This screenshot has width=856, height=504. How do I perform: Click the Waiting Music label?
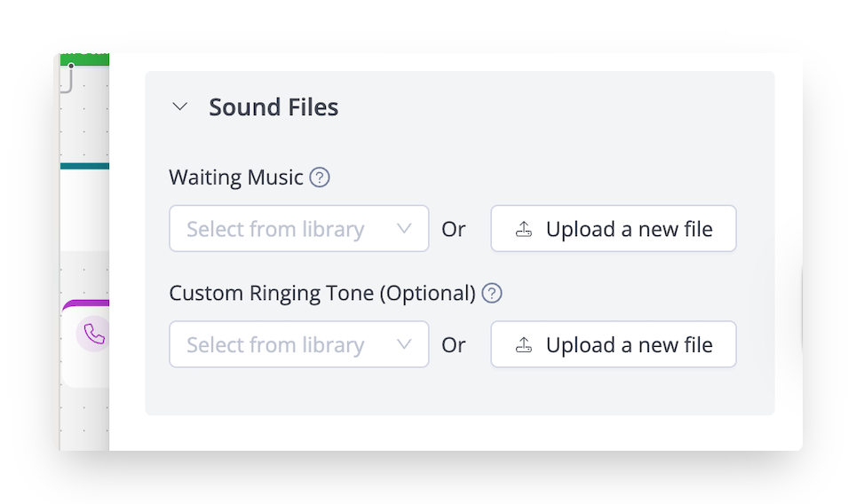[236, 177]
